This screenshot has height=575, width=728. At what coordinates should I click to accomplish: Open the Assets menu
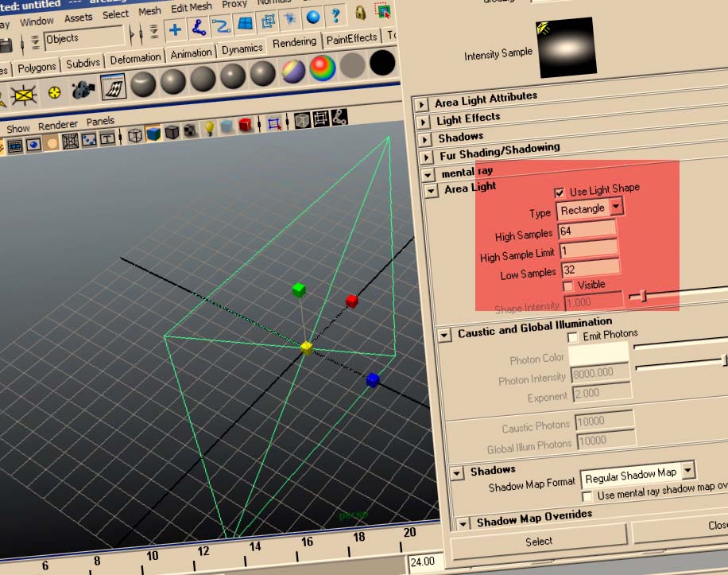click(x=78, y=17)
